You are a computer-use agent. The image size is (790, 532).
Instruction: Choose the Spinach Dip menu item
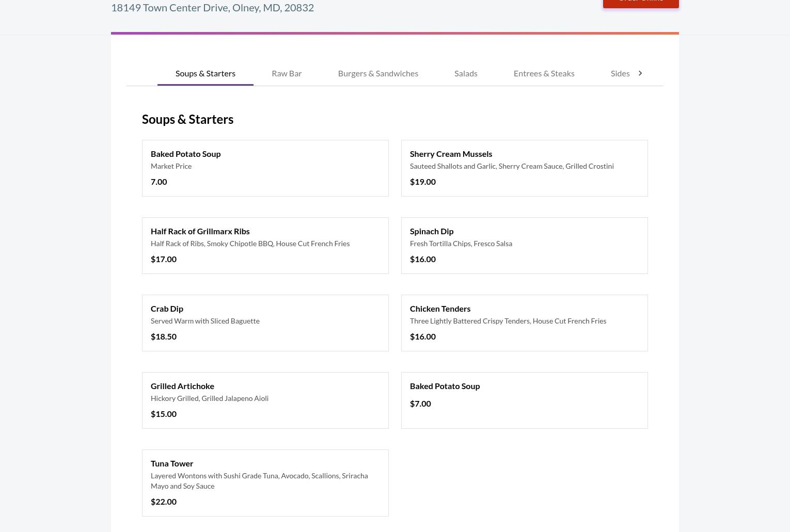point(524,245)
